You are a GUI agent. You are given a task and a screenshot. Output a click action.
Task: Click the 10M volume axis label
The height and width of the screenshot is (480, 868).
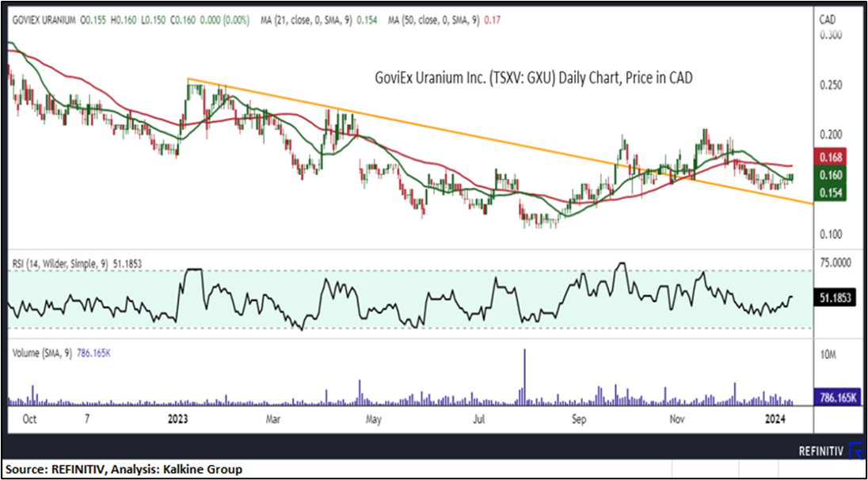827,354
